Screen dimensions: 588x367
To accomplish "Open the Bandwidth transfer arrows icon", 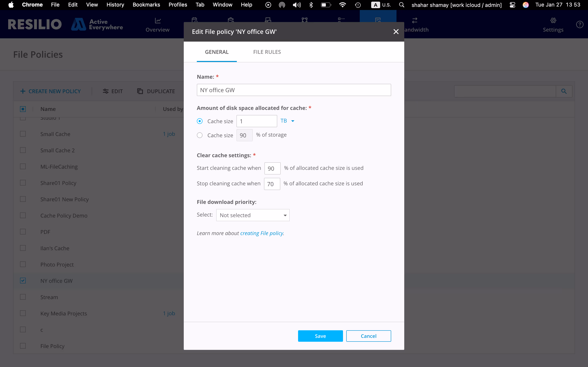I will pyautogui.click(x=414, y=21).
